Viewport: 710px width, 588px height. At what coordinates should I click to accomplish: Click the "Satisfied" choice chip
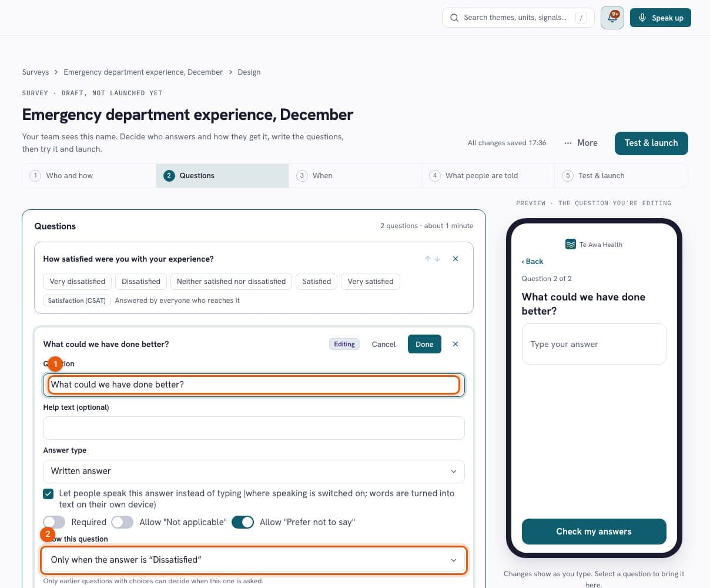pos(317,282)
